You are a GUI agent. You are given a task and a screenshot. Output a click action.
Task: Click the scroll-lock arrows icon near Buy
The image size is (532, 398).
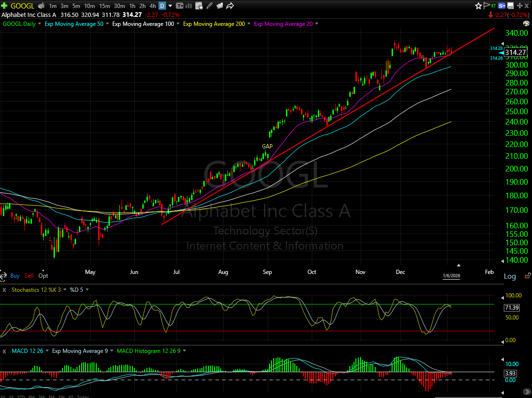(3, 275)
